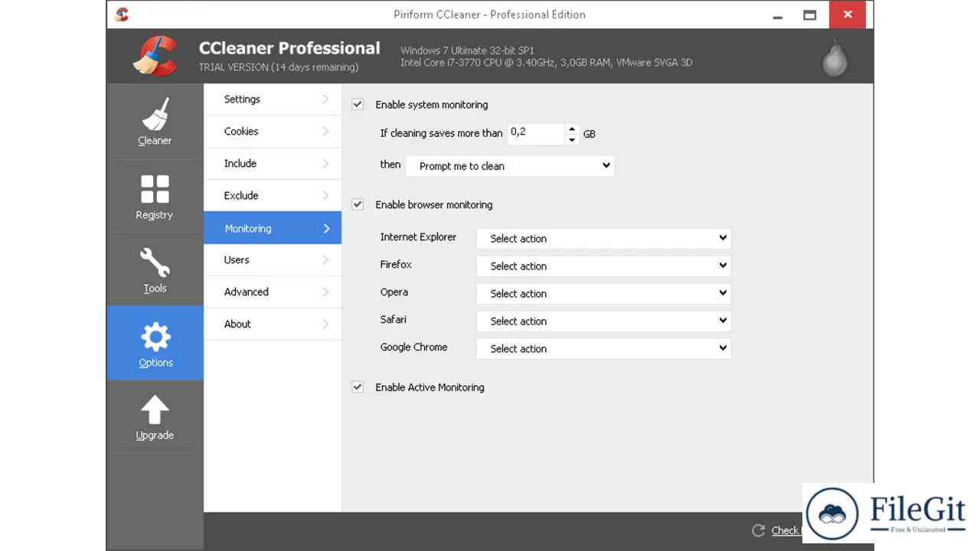Decrease the cleaning savings GB value

(x=572, y=140)
